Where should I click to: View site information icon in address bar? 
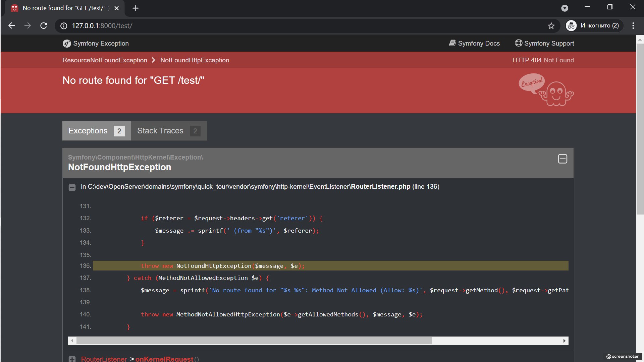click(63, 26)
